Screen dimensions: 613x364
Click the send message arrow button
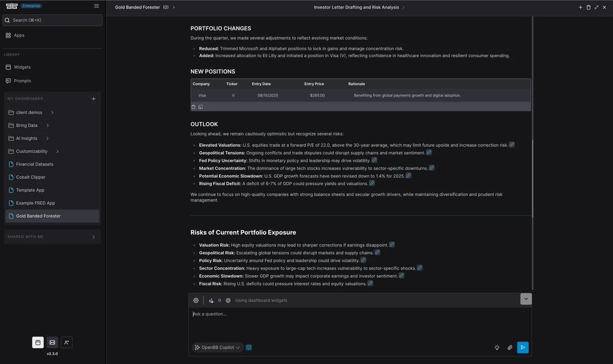tap(523, 348)
